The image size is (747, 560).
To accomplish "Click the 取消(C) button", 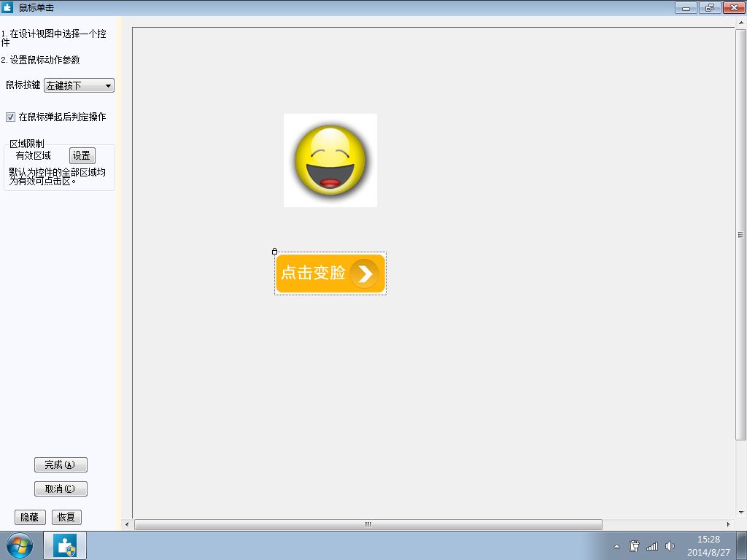I will [61, 489].
